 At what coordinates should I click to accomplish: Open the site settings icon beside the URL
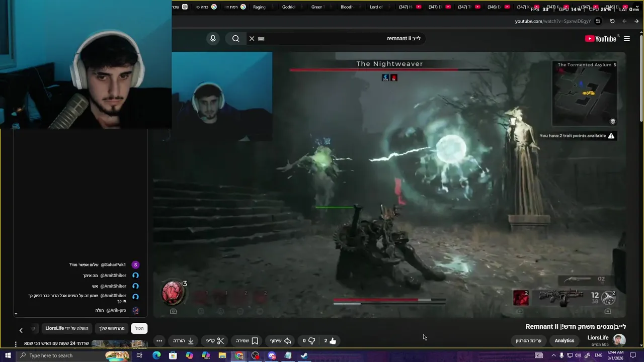click(598, 21)
